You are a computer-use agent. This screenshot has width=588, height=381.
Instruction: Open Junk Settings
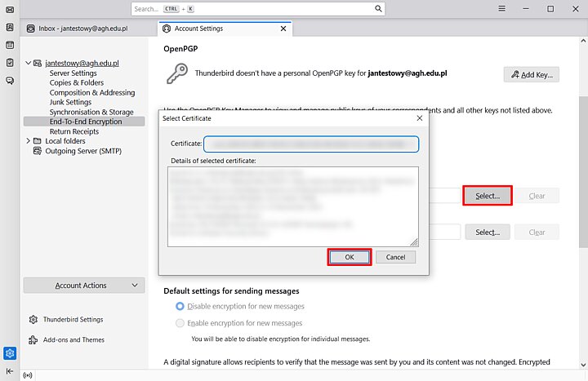click(70, 102)
